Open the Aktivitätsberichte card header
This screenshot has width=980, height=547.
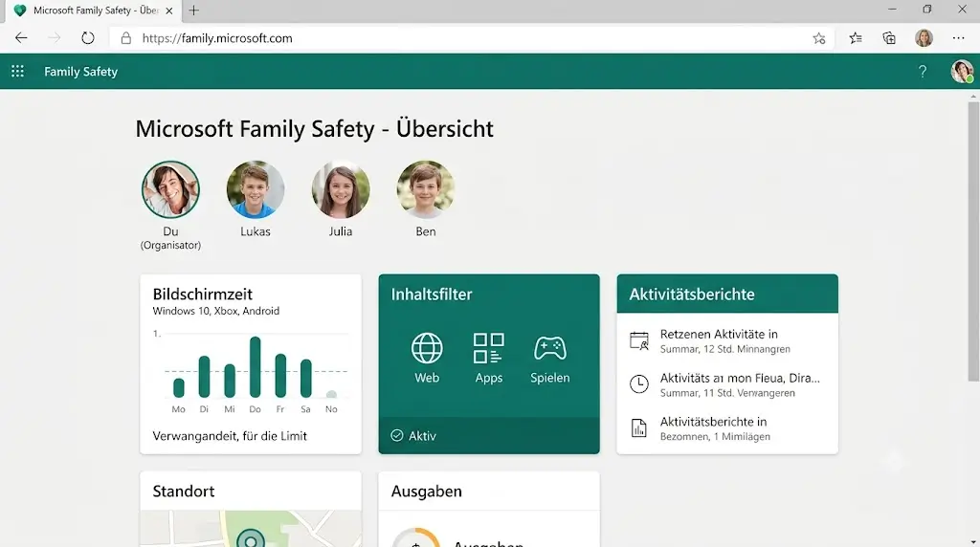[727, 294]
